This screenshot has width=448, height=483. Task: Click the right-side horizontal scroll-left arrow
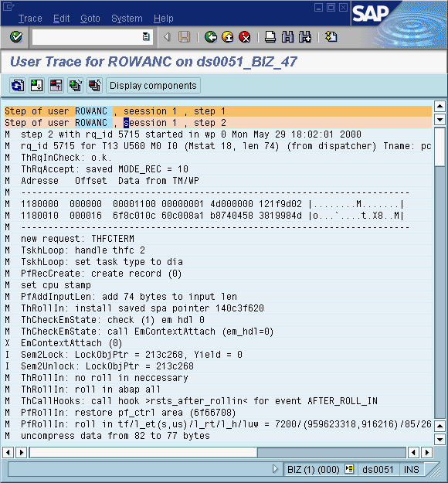coord(413,453)
